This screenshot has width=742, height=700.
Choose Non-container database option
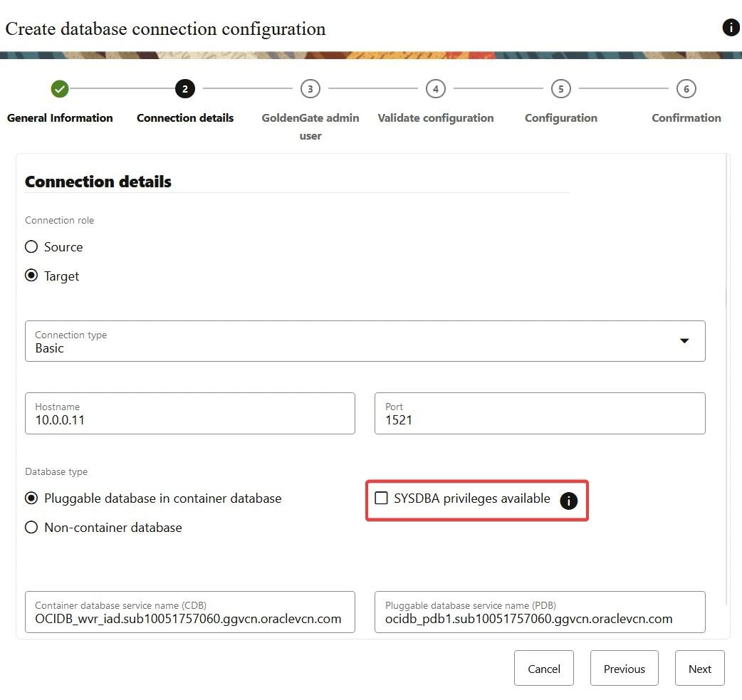[31, 528]
